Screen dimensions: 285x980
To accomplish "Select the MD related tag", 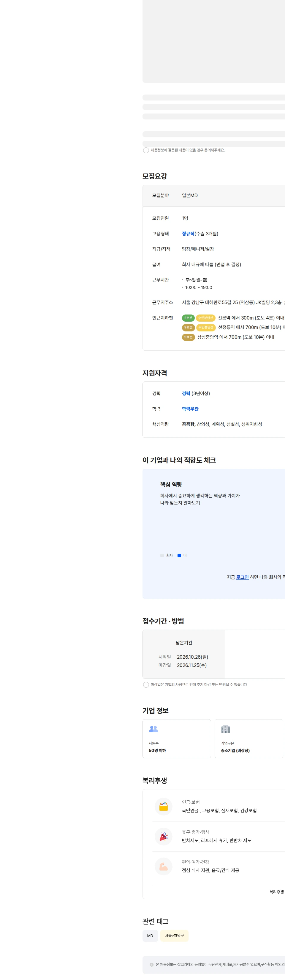I will click(x=150, y=936).
